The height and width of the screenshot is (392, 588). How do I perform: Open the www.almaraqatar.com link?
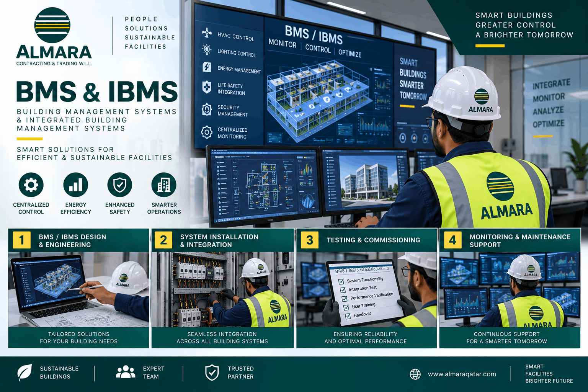(x=462, y=374)
